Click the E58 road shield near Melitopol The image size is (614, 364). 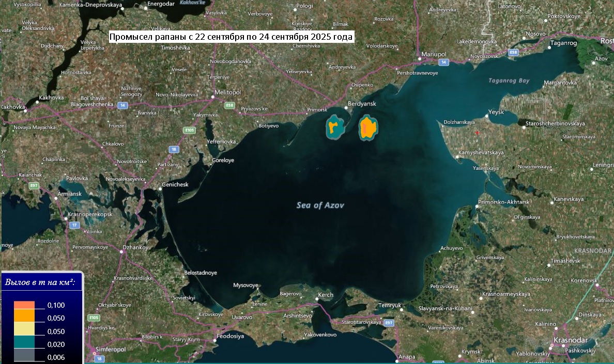pyautogui.click(x=229, y=105)
